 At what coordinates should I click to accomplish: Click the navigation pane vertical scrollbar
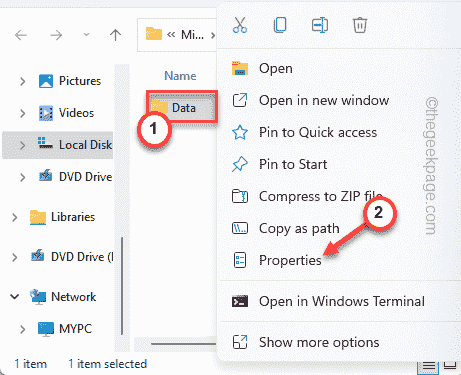pos(122,286)
